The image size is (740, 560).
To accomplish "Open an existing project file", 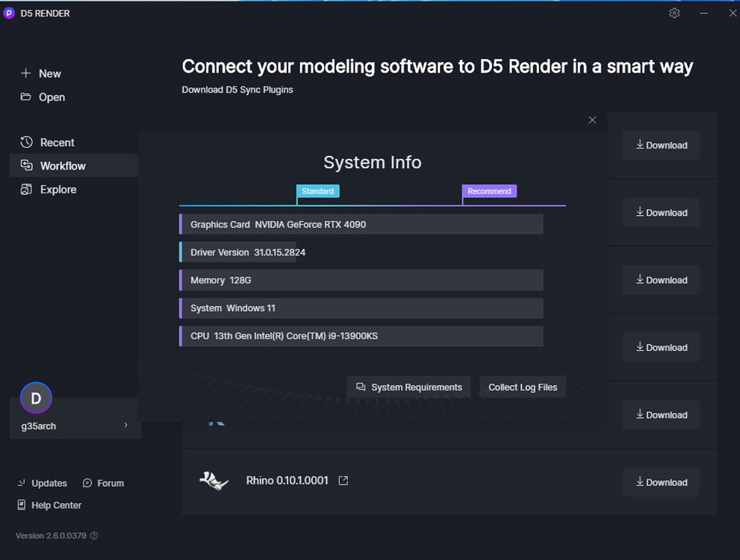I will (43, 97).
